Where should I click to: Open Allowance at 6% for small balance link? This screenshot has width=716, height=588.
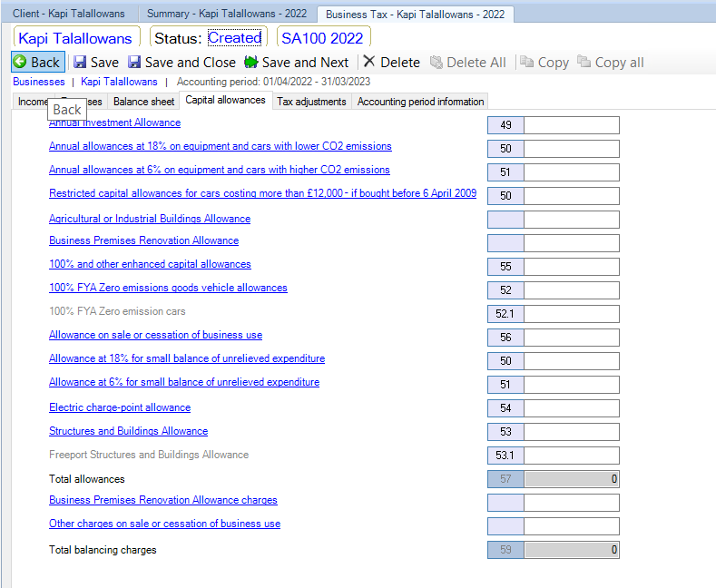(184, 382)
